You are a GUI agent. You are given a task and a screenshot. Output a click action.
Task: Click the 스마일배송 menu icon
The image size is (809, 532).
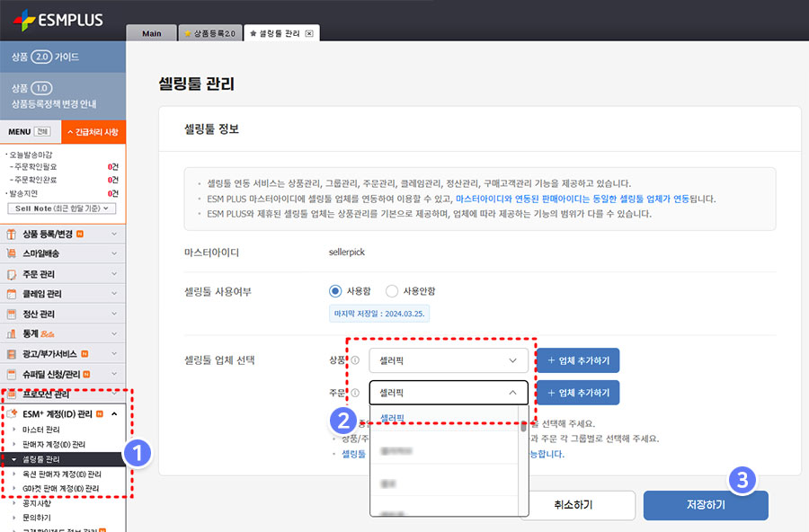click(12, 254)
